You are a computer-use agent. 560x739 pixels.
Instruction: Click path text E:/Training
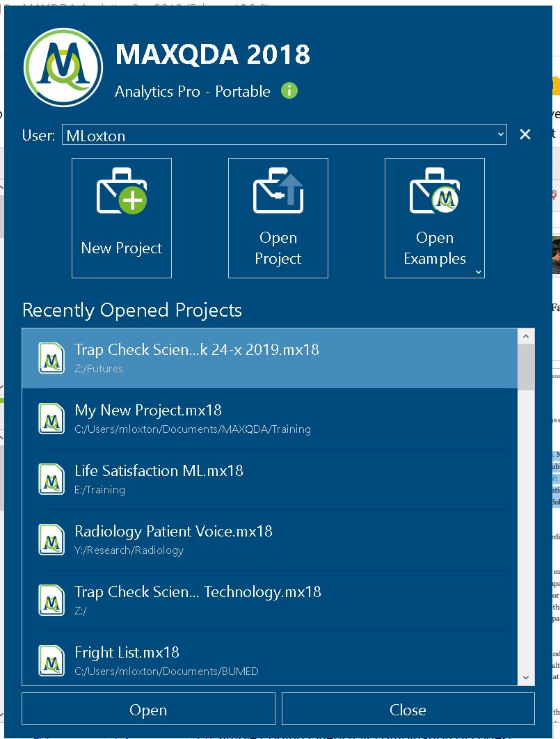100,490
